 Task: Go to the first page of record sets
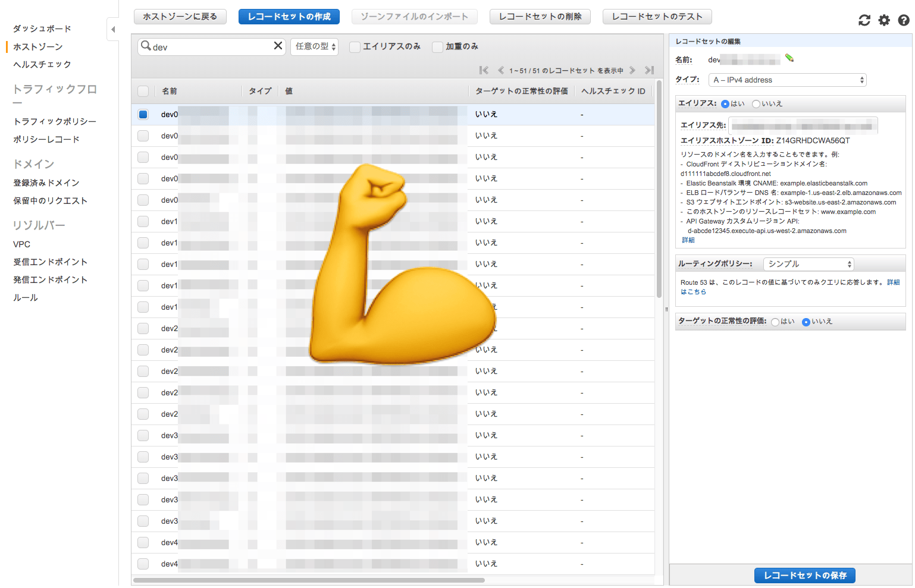484,70
